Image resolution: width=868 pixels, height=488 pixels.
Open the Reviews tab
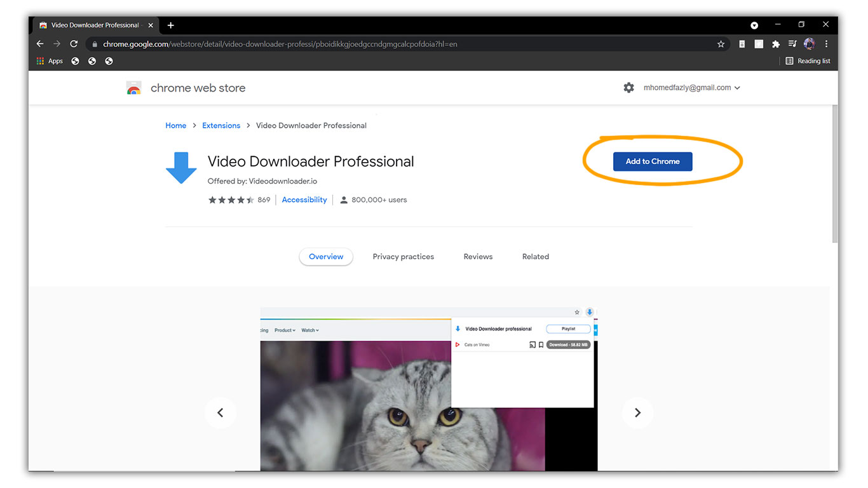478,257
